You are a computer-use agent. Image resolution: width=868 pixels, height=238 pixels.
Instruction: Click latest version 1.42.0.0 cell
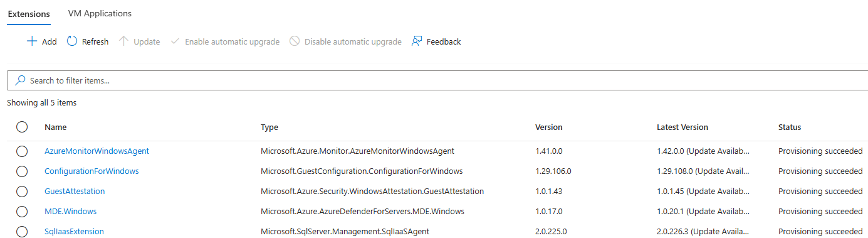point(703,151)
